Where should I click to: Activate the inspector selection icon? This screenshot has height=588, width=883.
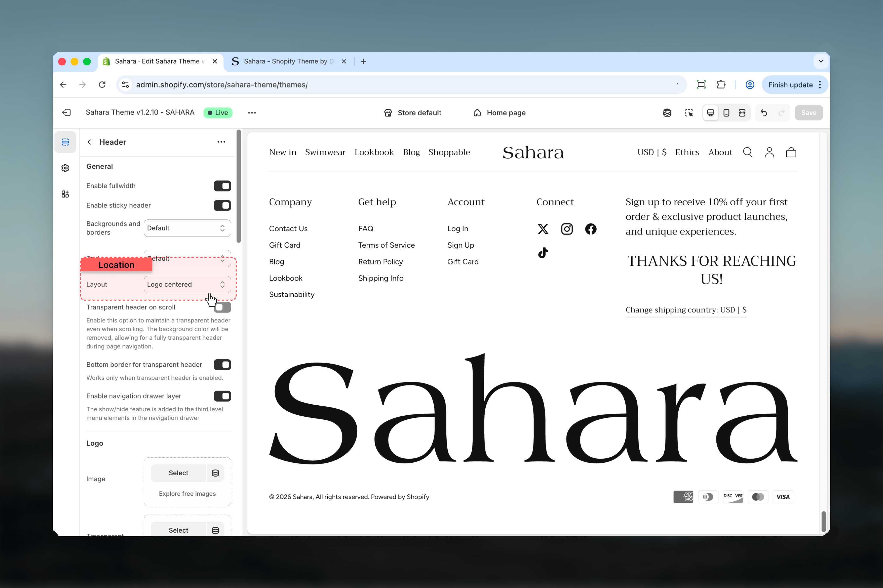coord(689,112)
